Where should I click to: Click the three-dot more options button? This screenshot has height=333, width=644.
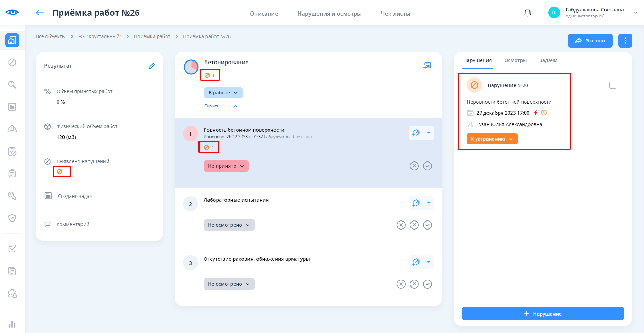click(x=625, y=41)
